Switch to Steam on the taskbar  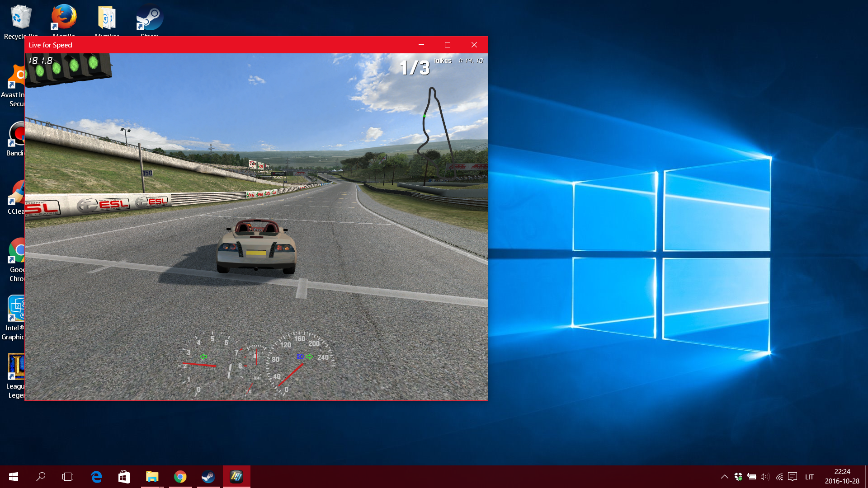coord(208,477)
